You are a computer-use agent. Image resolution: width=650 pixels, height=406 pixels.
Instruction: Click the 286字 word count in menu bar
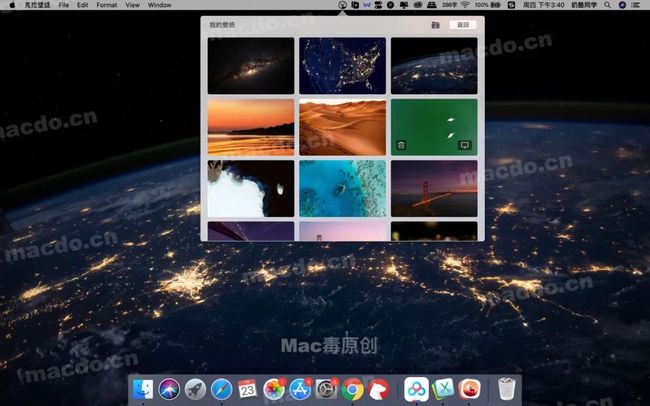pyautogui.click(x=449, y=5)
